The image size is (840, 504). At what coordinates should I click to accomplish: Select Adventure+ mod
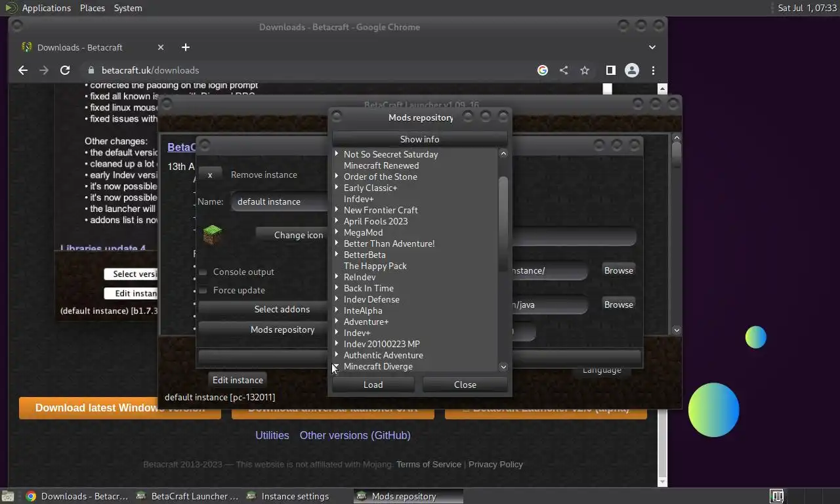click(366, 322)
